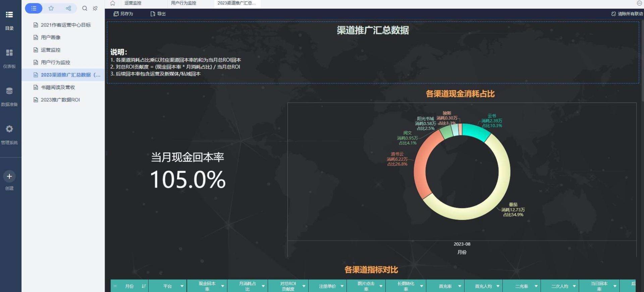Open the 目录 directory icon in sidebar
The image size is (644, 292).
[x=9, y=15]
